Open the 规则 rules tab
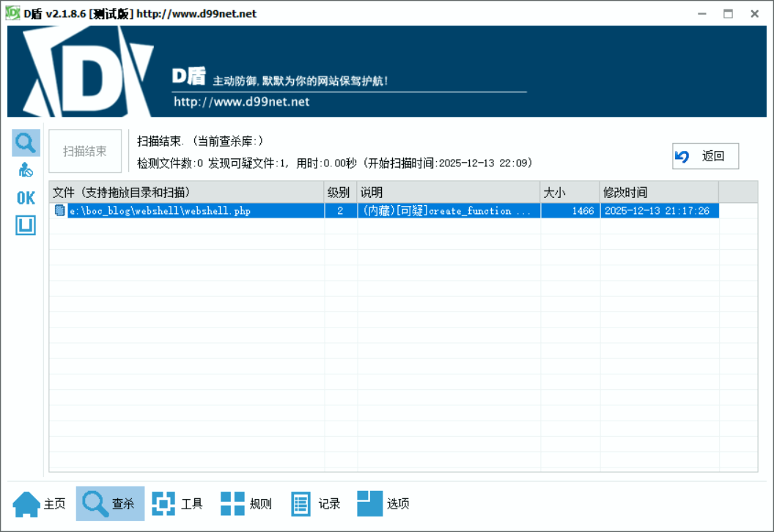The width and height of the screenshot is (774, 532). 247,503
